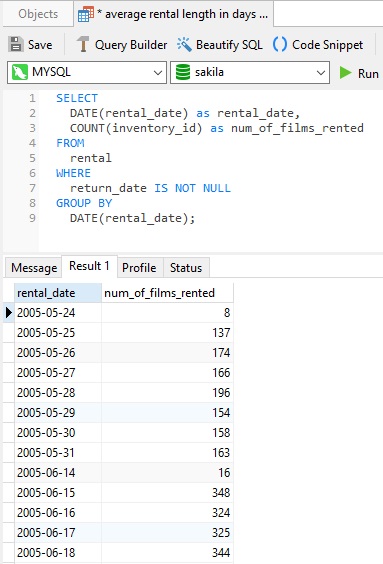Open the Status tab
383x564 pixels.
186,268
